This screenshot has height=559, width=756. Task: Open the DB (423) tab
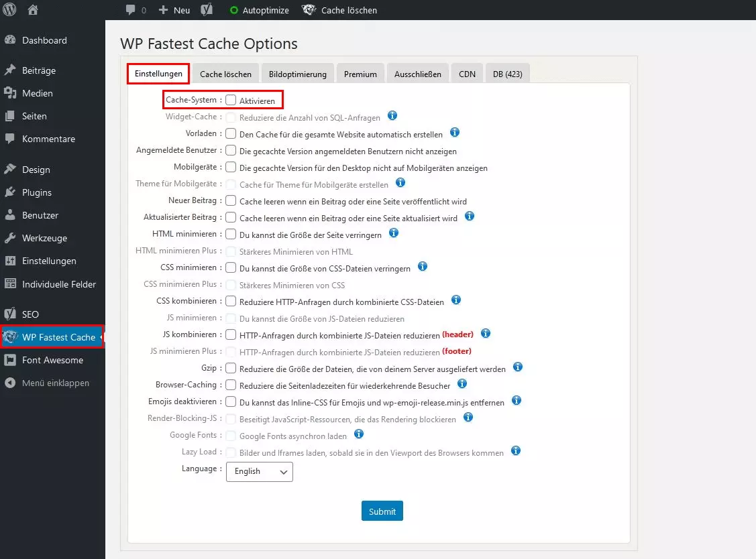(507, 74)
